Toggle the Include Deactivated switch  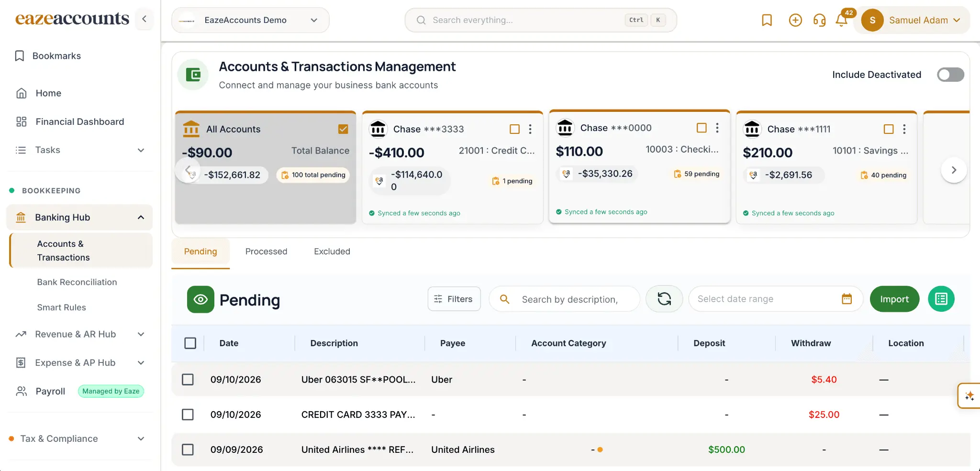950,75
